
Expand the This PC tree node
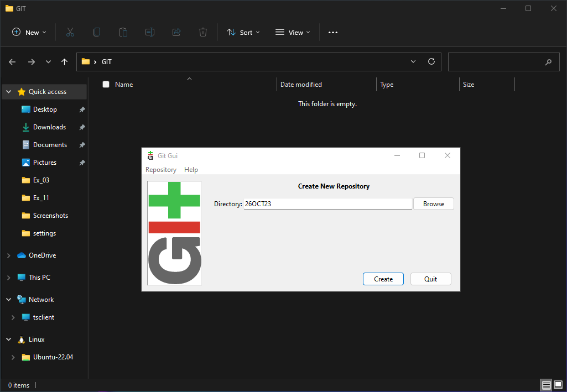pos(8,278)
